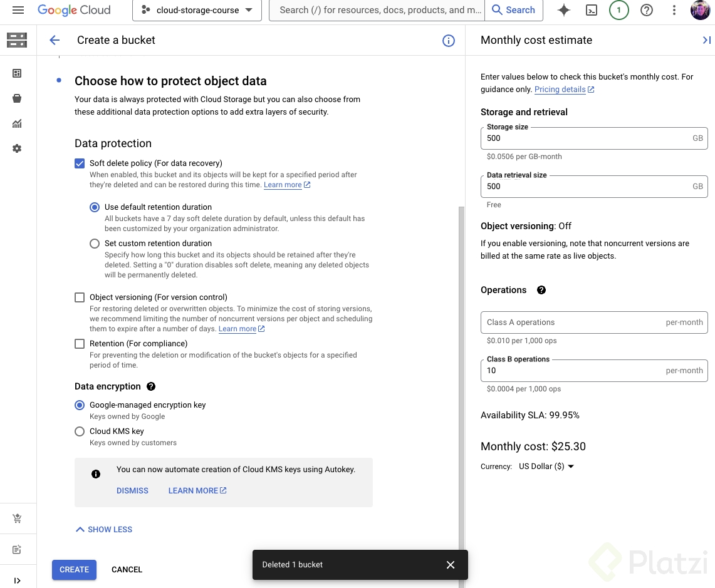Screen dimensions: 715x588
Task: Collapse section with SHOW LESS
Action: 104,530
